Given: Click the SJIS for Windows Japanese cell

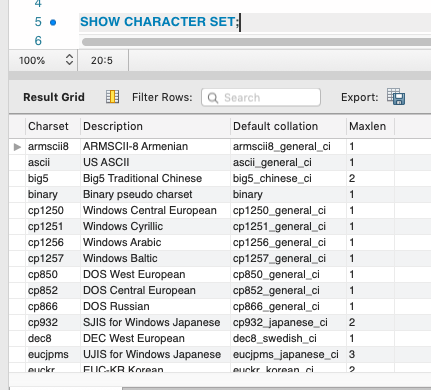Looking at the screenshot, I should coord(155,322).
